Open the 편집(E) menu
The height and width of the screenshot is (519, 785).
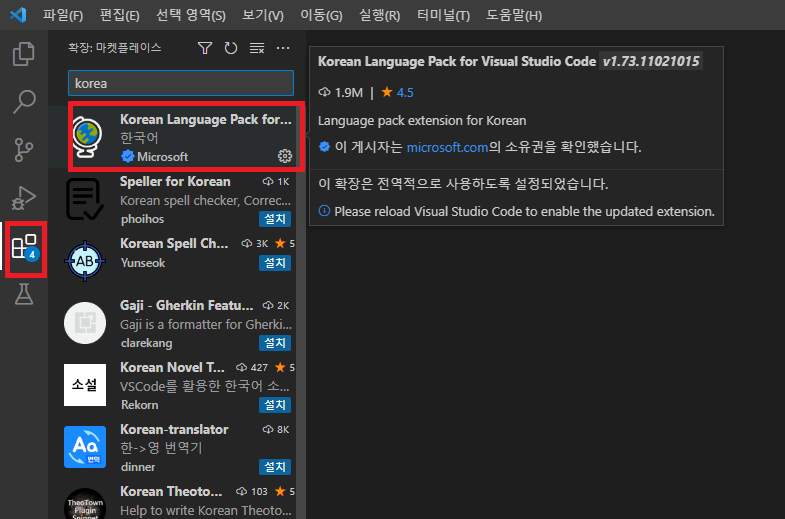pos(119,15)
